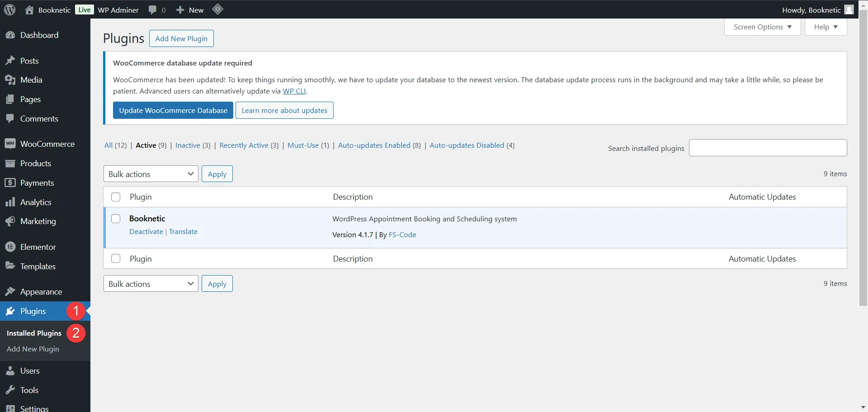This screenshot has width=868, height=412.
Task: Click Learn more about updates button
Action: [x=284, y=110]
